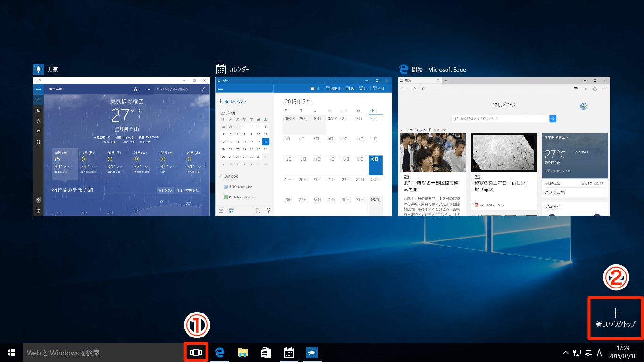Open Settings gear in Weather sidebar
Image resolution: width=644 pixels, height=362 pixels.
point(39,211)
